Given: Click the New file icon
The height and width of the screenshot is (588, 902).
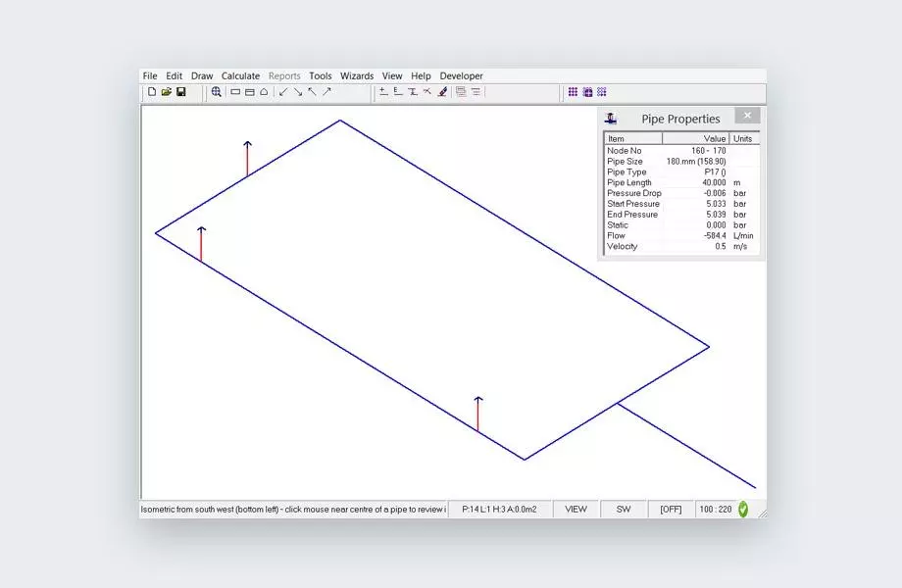Looking at the screenshot, I should 152,92.
